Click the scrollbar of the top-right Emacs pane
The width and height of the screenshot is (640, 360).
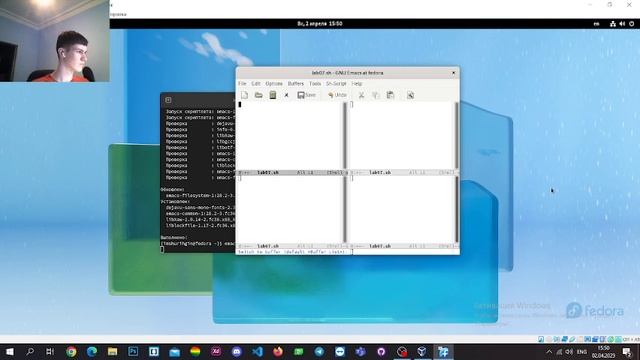[x=456, y=136]
